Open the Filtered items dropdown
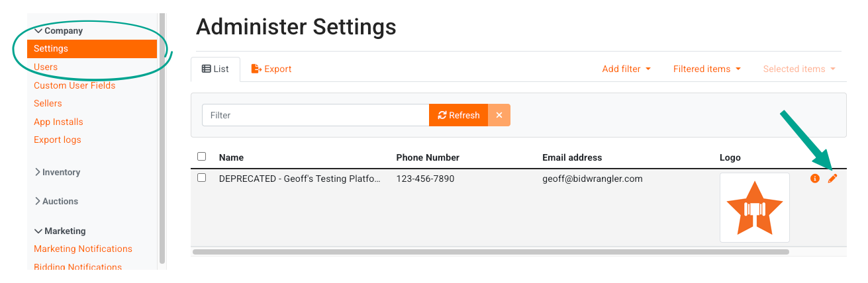868x283 pixels. coord(706,69)
